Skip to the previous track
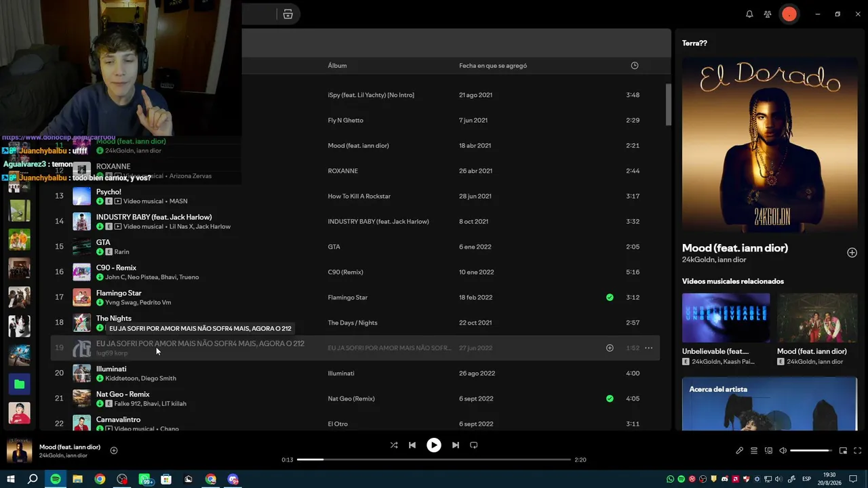Image resolution: width=868 pixels, height=488 pixels. [x=412, y=445]
